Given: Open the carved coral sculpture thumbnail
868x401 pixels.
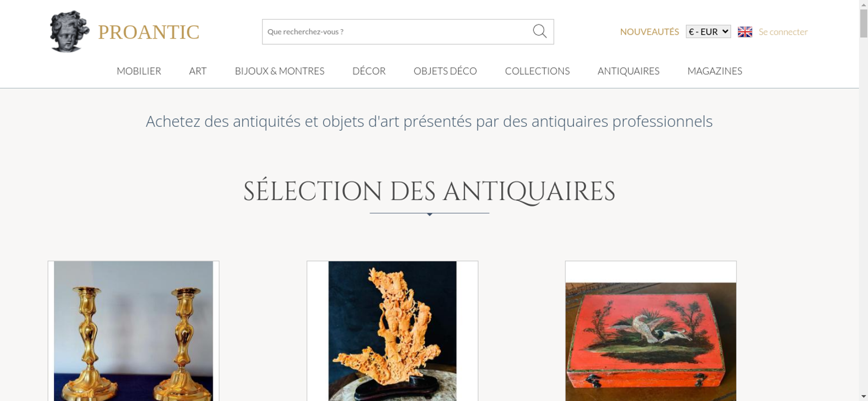Looking at the screenshot, I should click(x=392, y=331).
